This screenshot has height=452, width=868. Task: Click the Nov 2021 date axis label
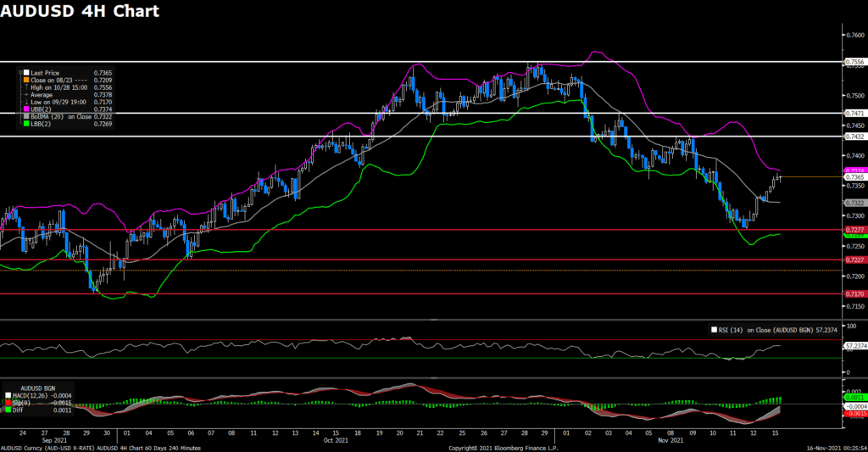[670, 440]
